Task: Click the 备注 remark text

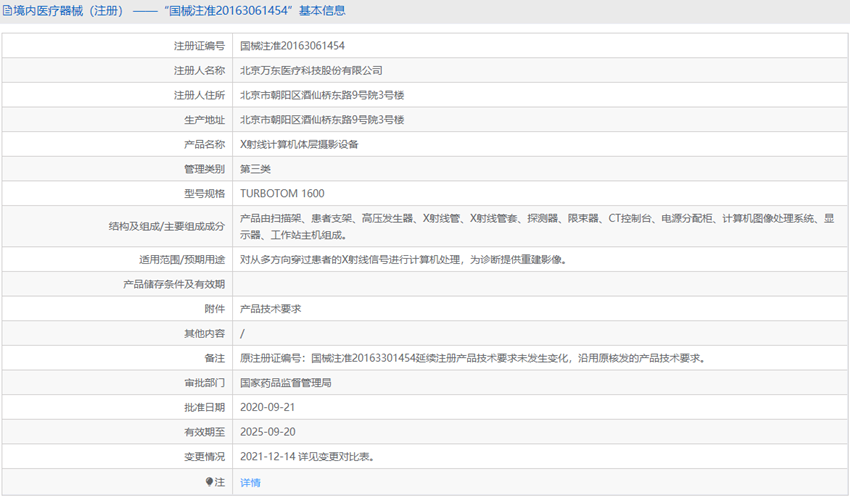Action: coord(473,358)
